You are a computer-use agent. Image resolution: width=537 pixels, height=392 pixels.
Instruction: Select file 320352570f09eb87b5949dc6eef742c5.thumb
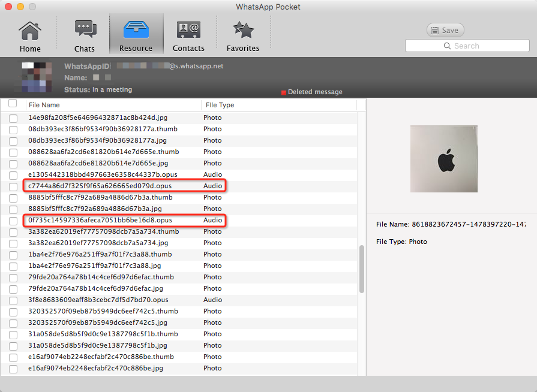(103, 311)
